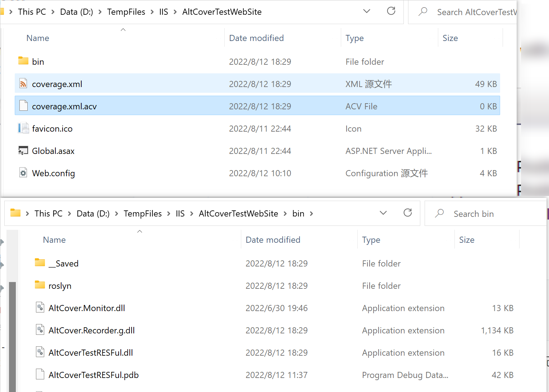Sort by Size column in bin window
Viewport: 549px width, 392px height.
pyautogui.click(x=467, y=240)
